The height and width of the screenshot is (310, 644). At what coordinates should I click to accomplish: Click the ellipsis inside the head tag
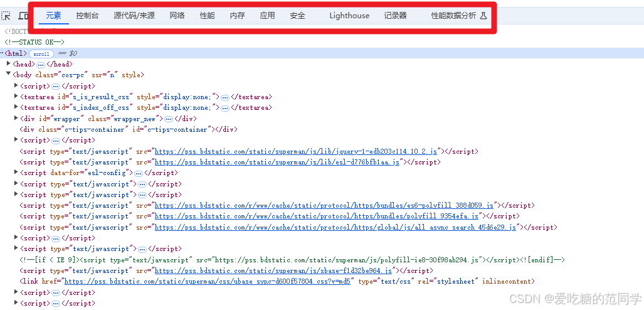(41, 65)
